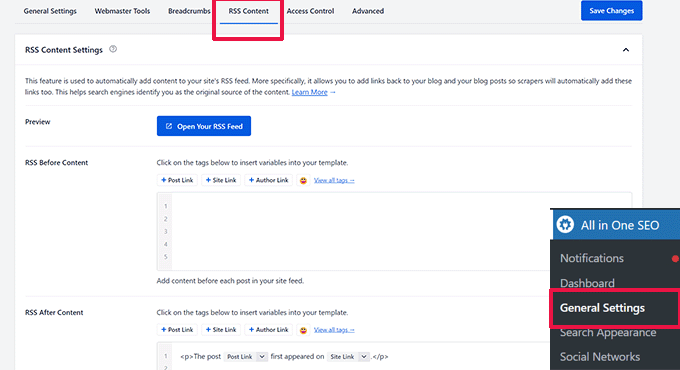This screenshot has height=370, width=680.
Task: Click the All in One SEO gear icon
Action: 565,225
